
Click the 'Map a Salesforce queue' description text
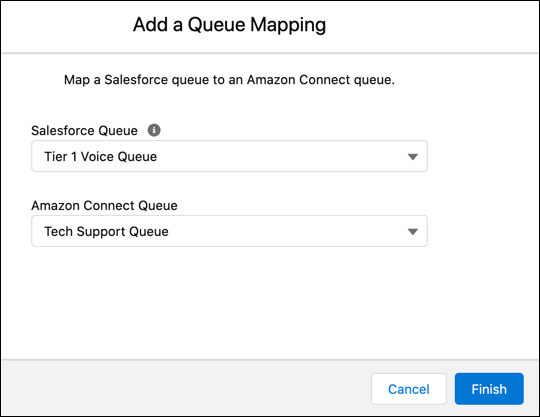229,80
